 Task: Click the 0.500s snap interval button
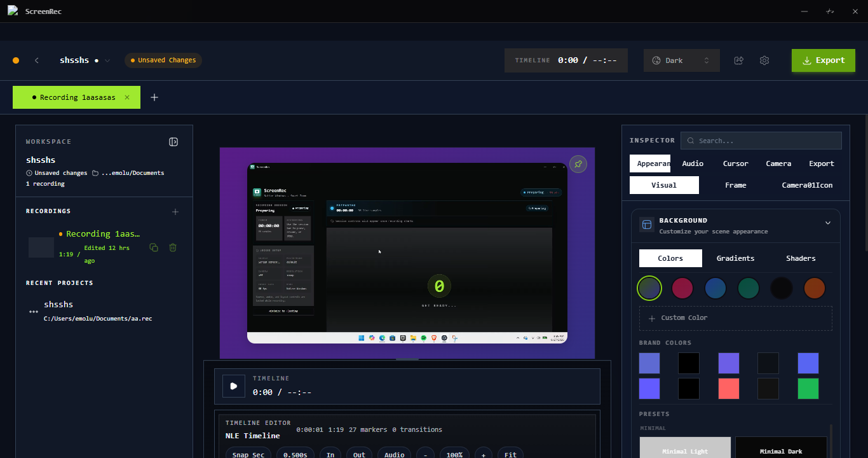tap(295, 454)
